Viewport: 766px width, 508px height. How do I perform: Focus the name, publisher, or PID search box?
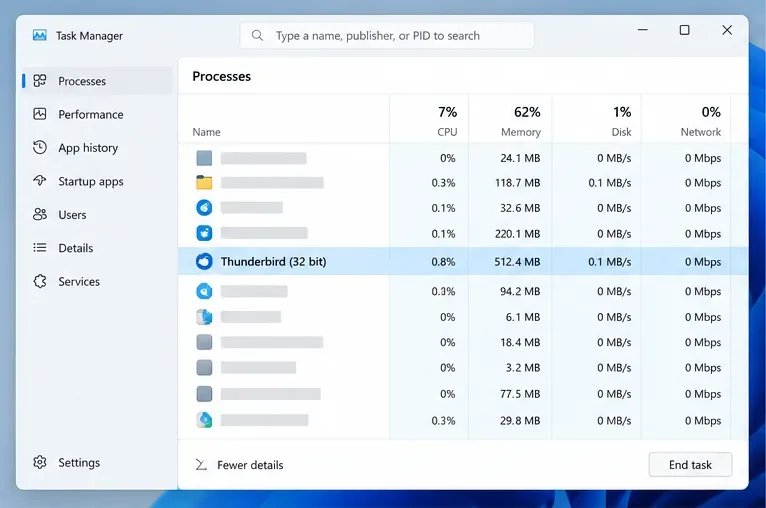[387, 35]
